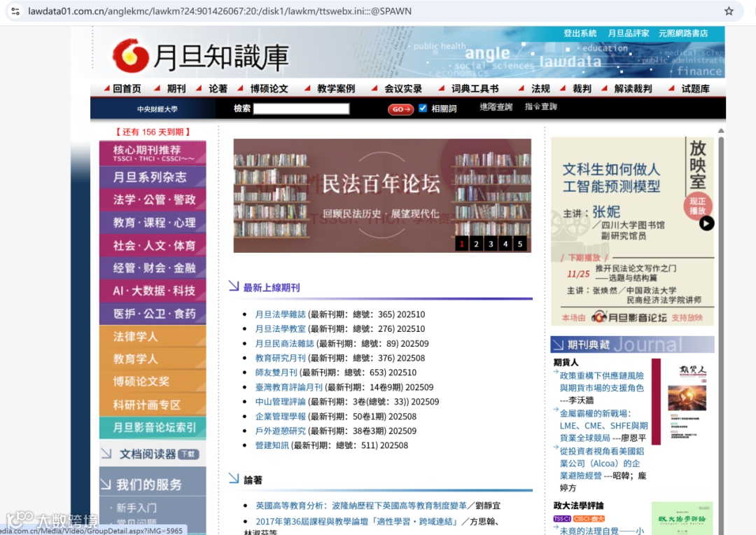Select 法学·公管·警政 sidebar category

(x=153, y=200)
